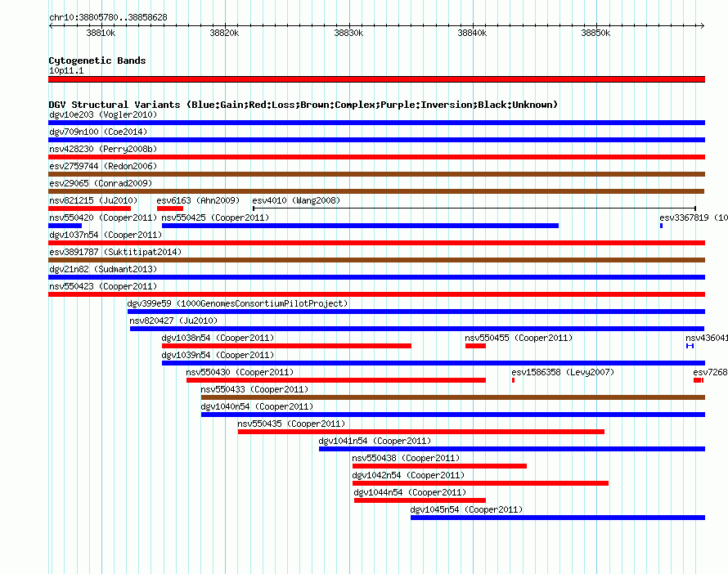Click nsv820427 (Ju2010) variant label
Viewport: 728px width, 574px height.
click(x=173, y=321)
